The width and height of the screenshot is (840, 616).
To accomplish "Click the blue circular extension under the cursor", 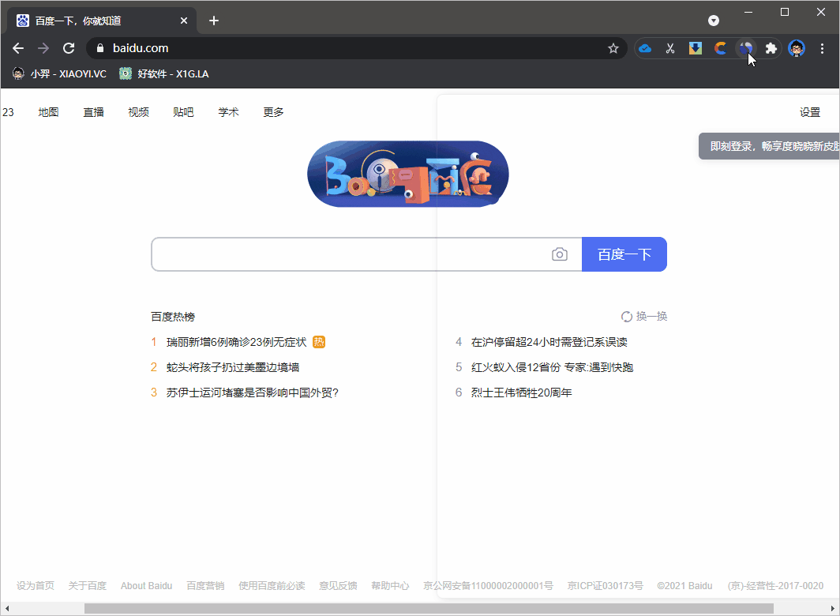I will [x=746, y=48].
